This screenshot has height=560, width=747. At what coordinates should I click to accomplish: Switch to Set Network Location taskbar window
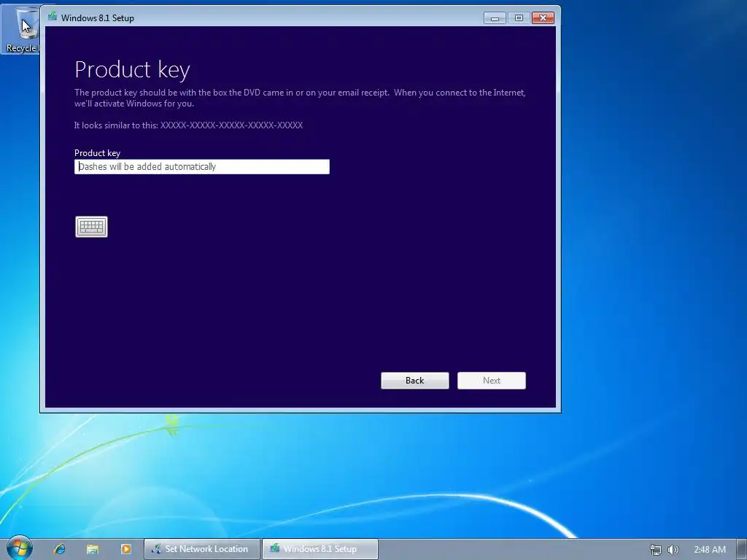click(x=203, y=549)
